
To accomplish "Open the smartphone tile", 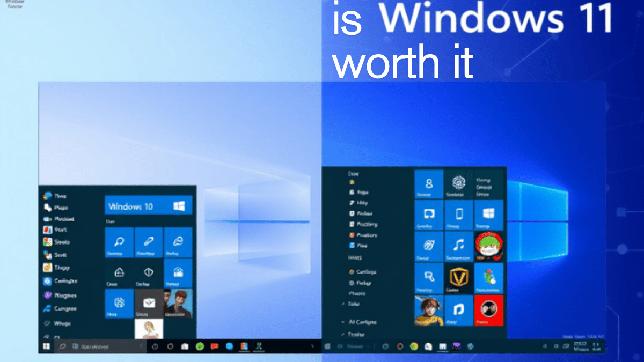I will pyautogui.click(x=459, y=215).
